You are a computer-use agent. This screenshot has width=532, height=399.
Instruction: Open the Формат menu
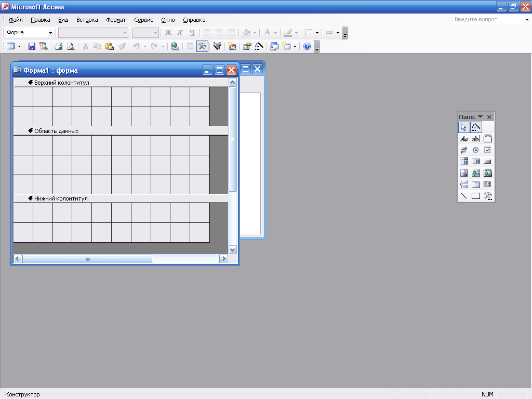click(x=116, y=20)
